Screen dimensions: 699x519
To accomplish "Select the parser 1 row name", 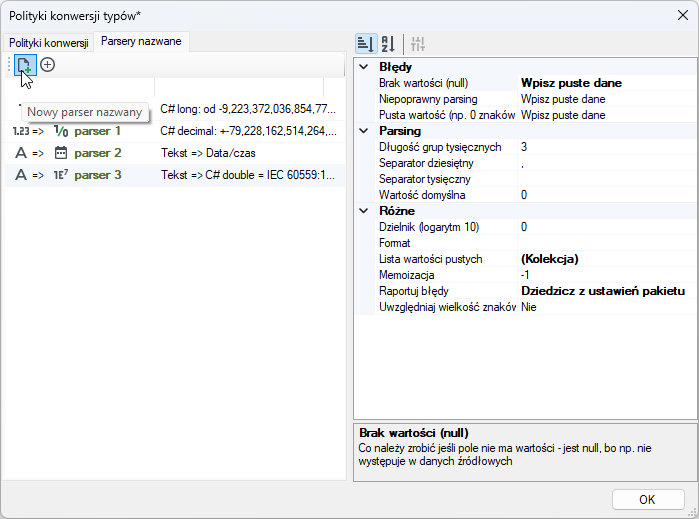I will pos(98,131).
